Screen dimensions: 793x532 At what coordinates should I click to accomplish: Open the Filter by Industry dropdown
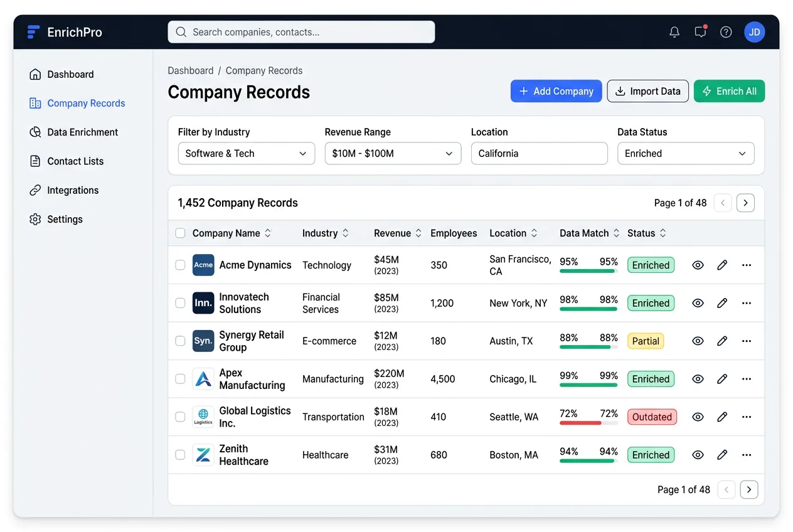click(246, 153)
